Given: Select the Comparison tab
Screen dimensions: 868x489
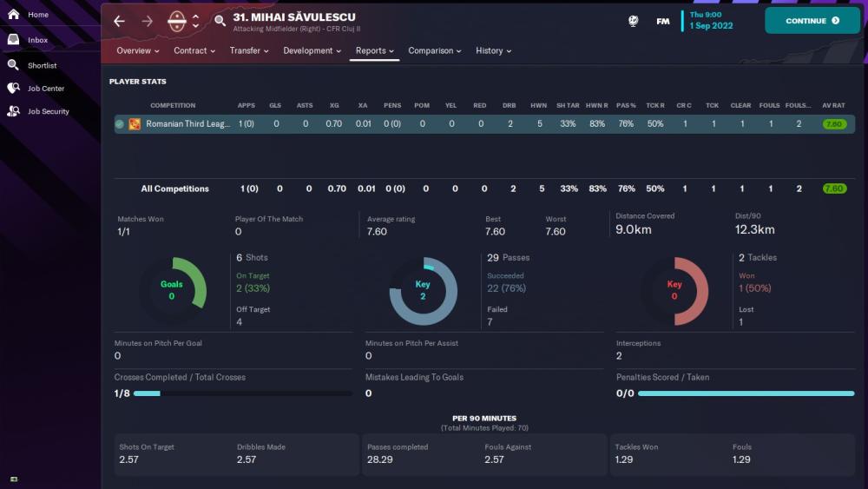Looking at the screenshot, I should pos(435,50).
